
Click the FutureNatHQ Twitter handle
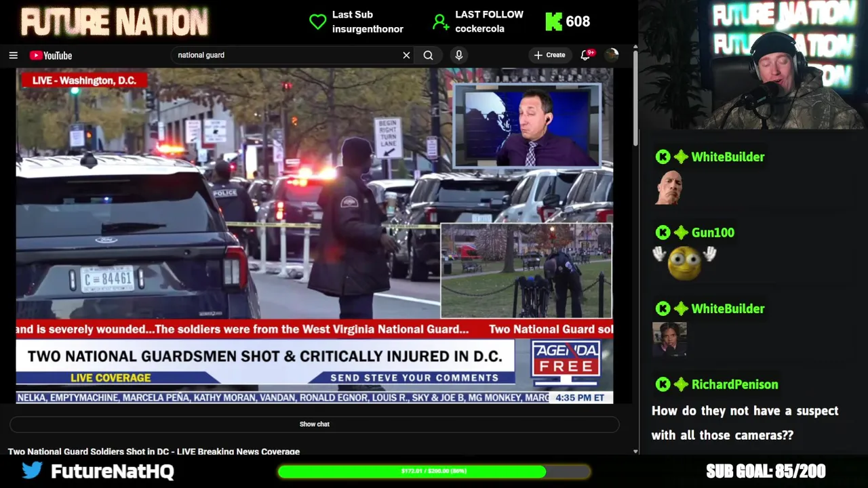tap(113, 471)
